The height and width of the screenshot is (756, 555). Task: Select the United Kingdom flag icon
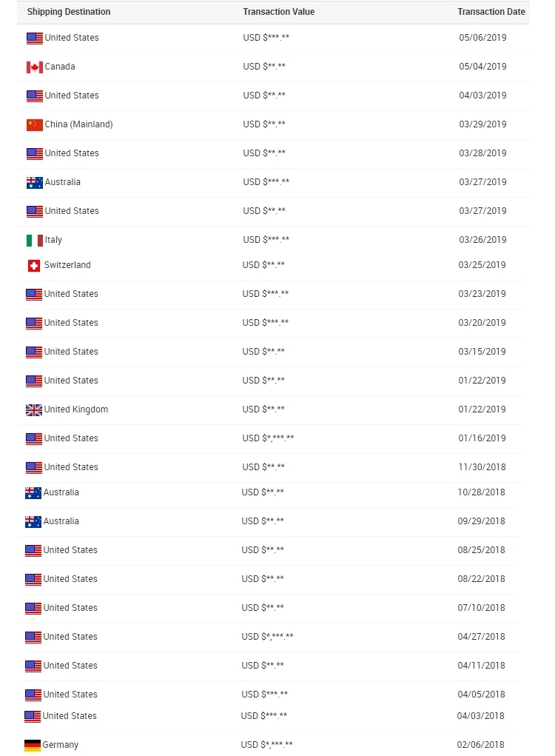33,410
